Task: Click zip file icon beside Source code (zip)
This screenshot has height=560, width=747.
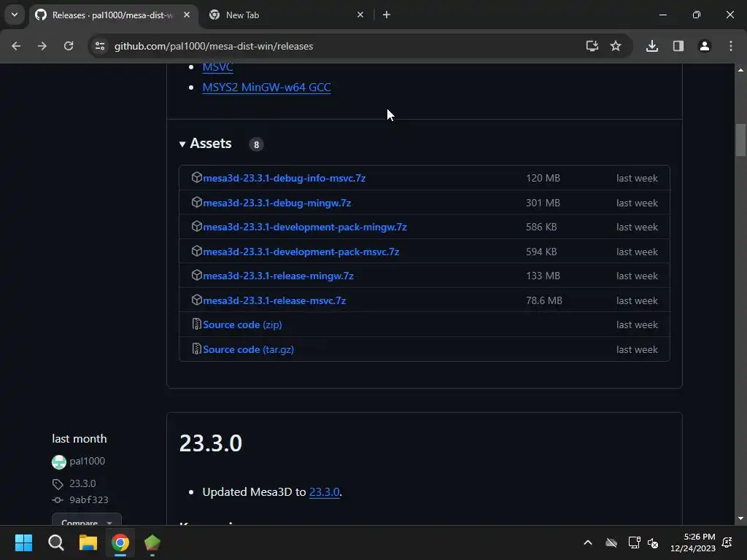Action: pyautogui.click(x=197, y=324)
